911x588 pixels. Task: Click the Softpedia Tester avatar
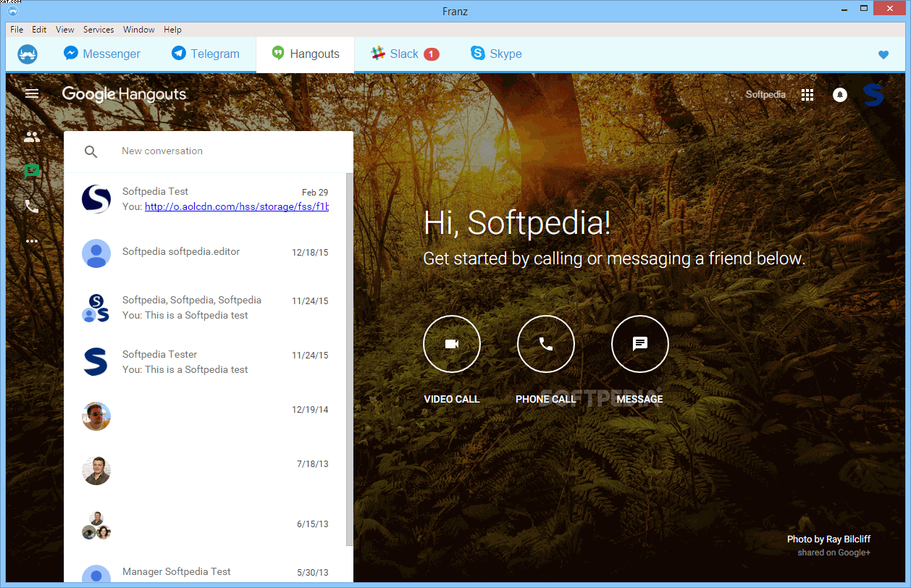pos(96,361)
